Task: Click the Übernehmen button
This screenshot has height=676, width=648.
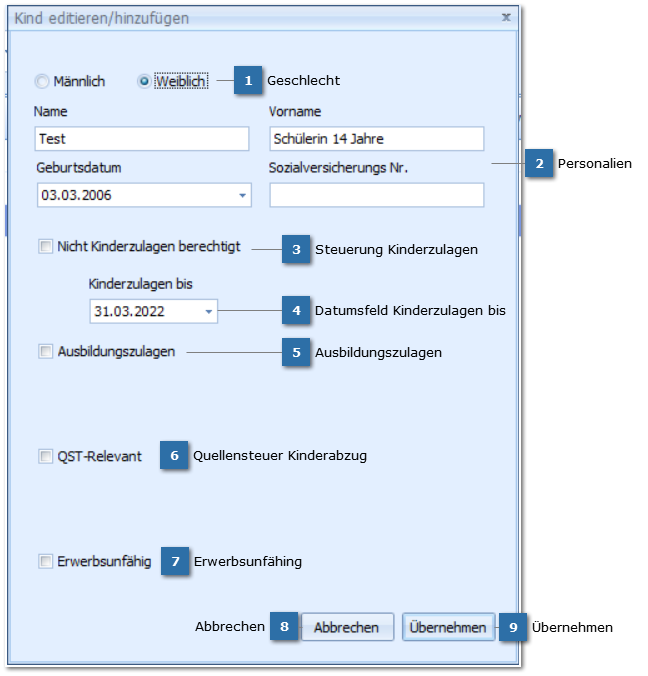Action: coord(448,627)
